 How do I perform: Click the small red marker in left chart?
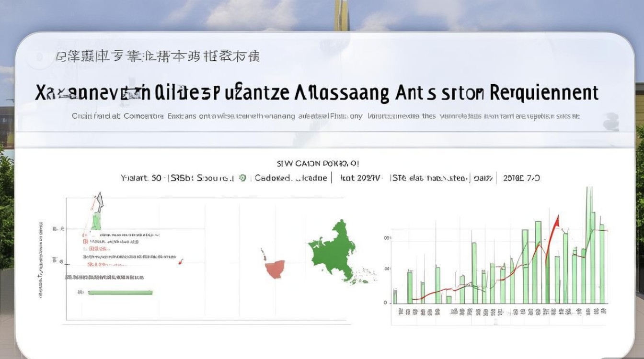click(181, 262)
